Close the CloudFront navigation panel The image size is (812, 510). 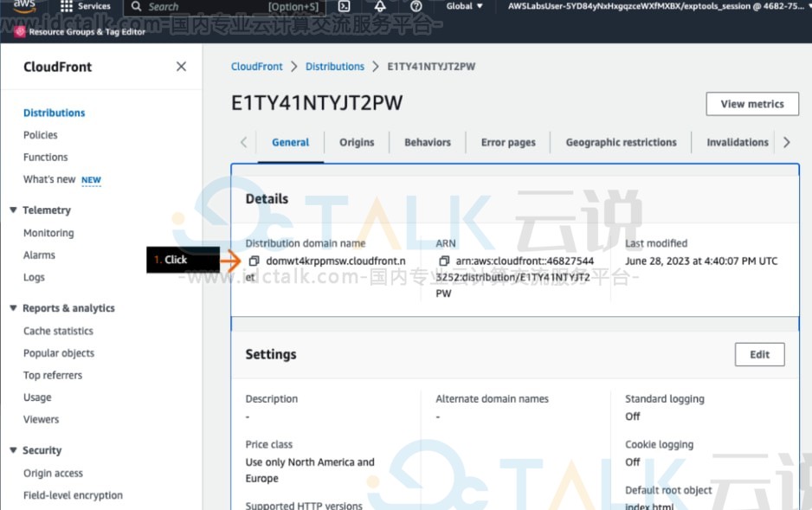coord(181,67)
